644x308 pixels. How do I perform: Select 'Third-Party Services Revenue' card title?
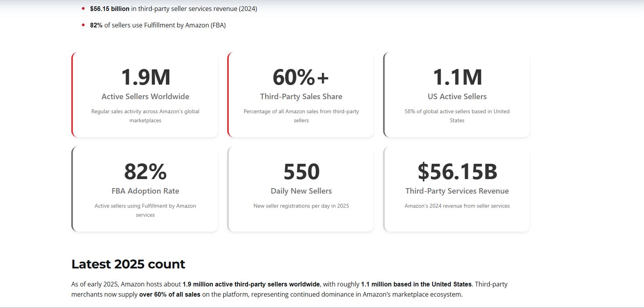(x=457, y=191)
